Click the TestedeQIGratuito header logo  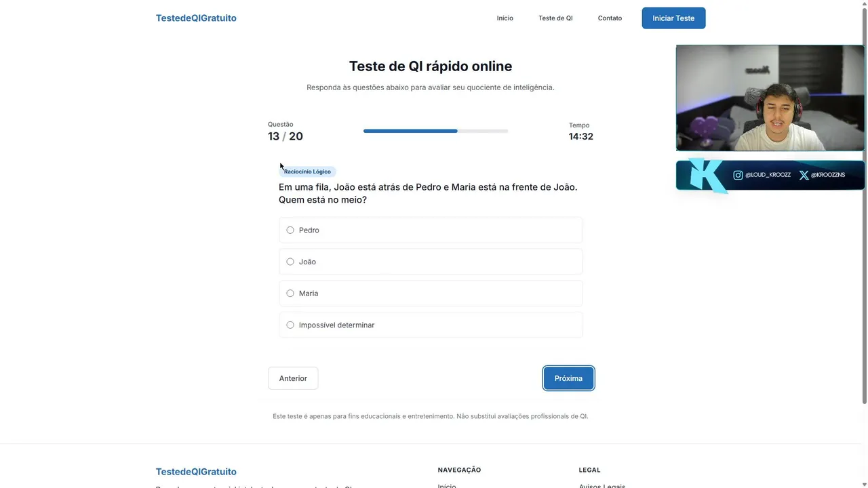point(196,18)
